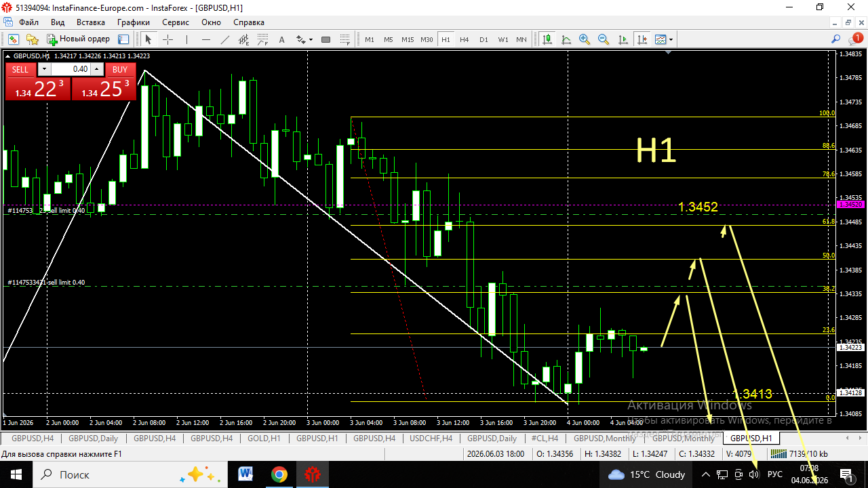868x488 pixels.
Task: Pick the grey rectangle shape tool
Action: [325, 39]
